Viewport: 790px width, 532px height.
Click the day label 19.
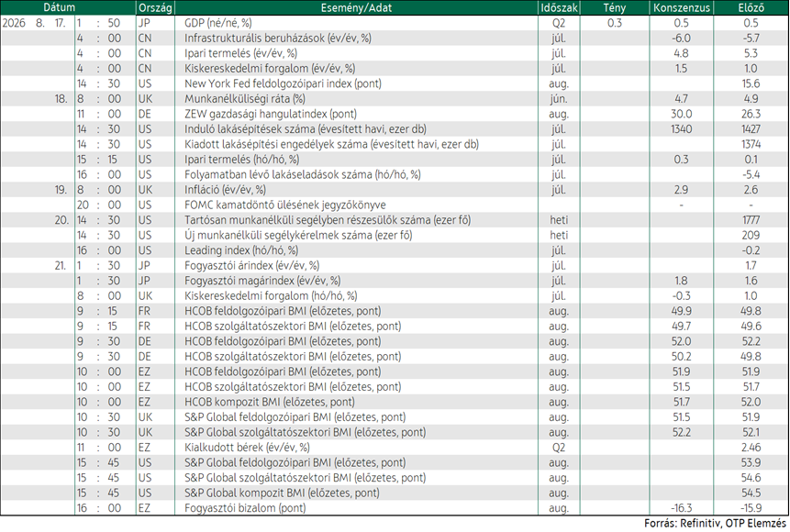click(61, 190)
